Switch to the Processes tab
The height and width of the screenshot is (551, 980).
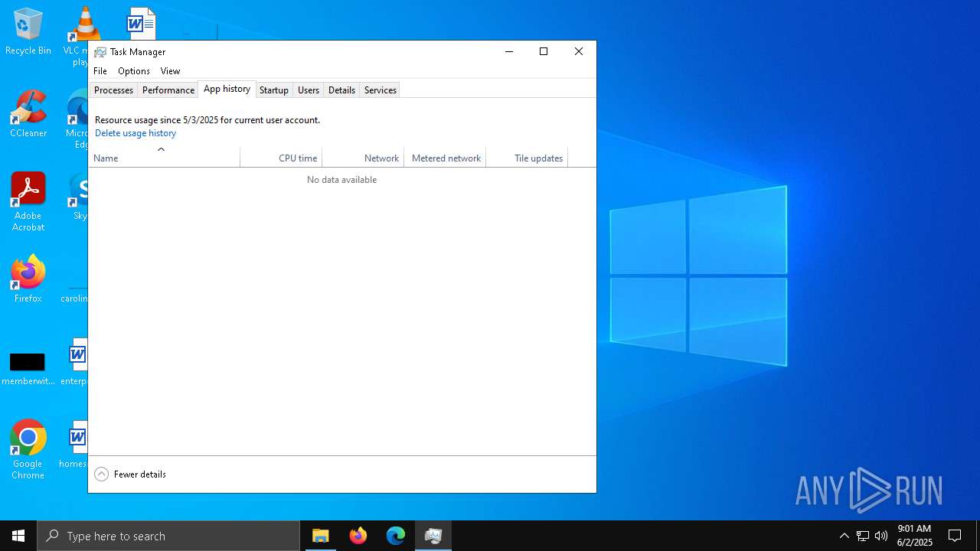coord(113,90)
